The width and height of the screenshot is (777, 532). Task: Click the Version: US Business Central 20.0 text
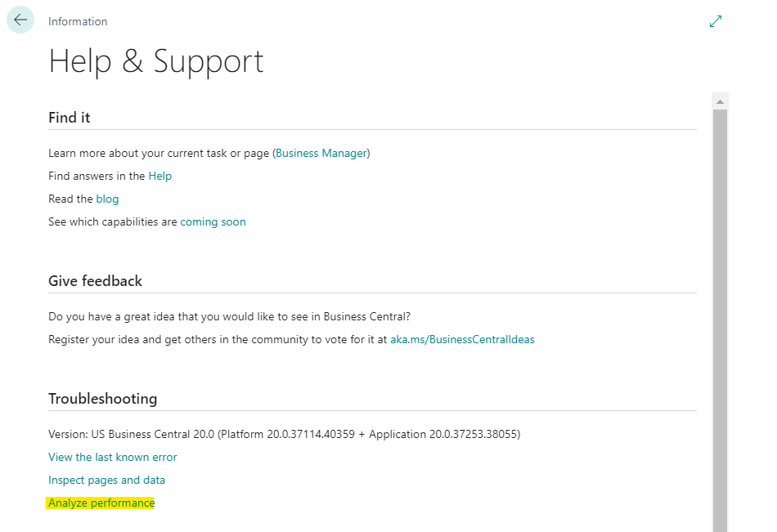pyautogui.click(x=285, y=435)
